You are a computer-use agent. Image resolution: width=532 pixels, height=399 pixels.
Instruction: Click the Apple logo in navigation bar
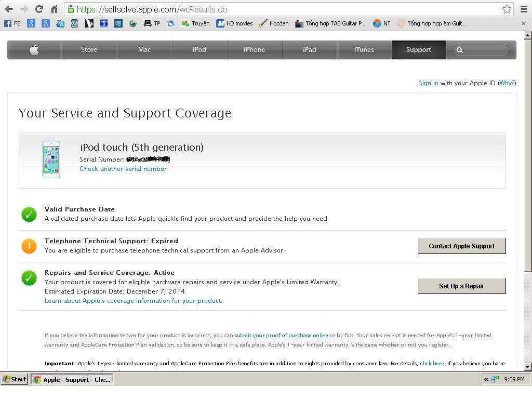click(x=34, y=50)
